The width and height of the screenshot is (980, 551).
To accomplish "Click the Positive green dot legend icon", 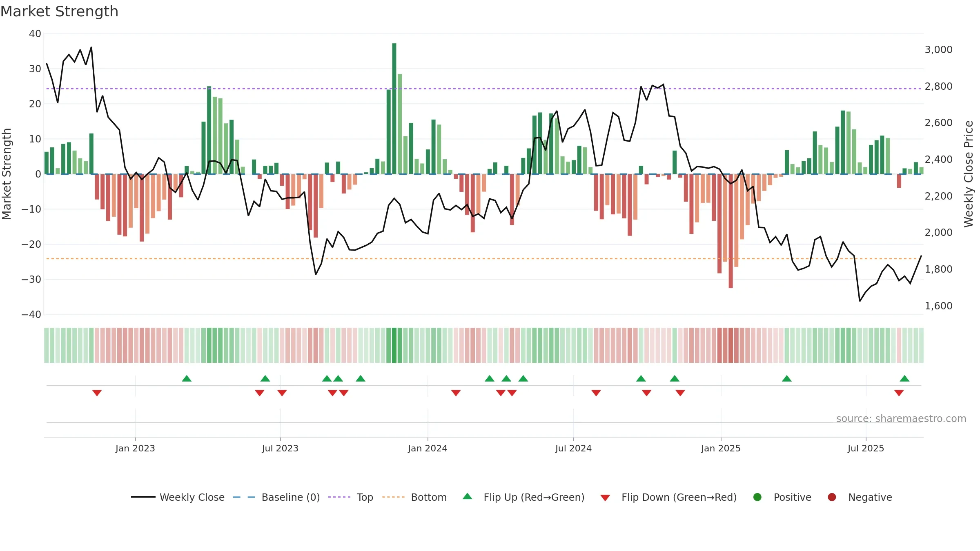I will pos(757,497).
